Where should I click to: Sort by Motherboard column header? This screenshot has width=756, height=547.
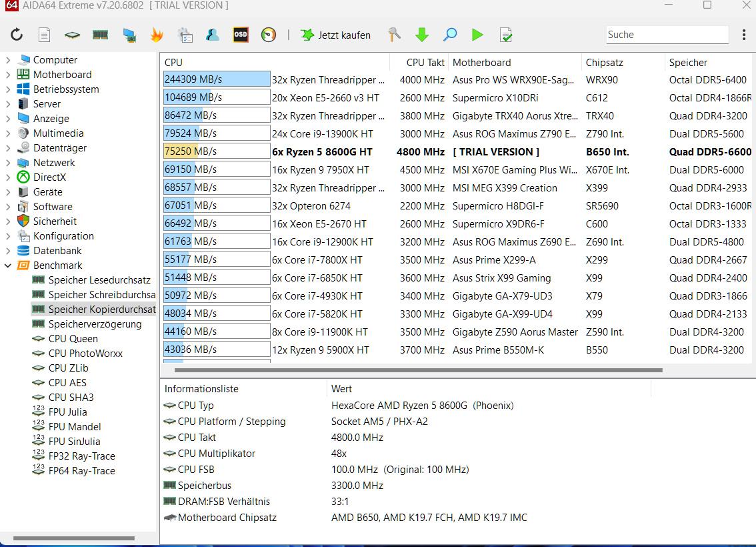point(515,63)
